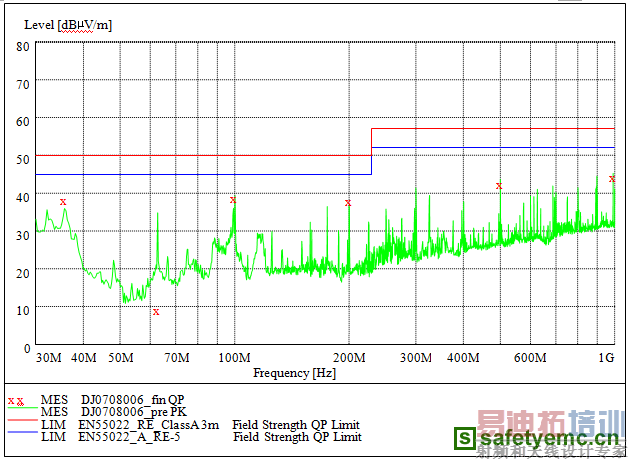This screenshot has width=630, height=461.
Task: Click the 300M frequency tick label
Action: [416, 357]
